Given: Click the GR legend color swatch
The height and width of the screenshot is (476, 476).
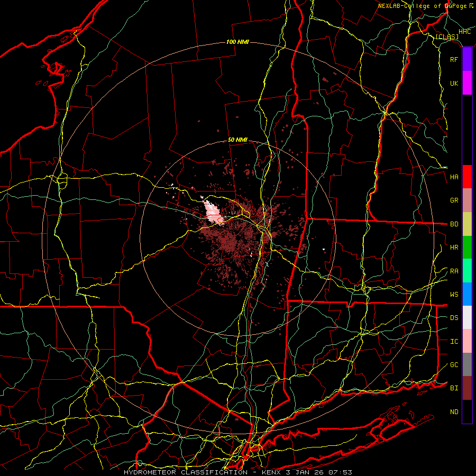Looking at the screenshot, I should (467, 200).
